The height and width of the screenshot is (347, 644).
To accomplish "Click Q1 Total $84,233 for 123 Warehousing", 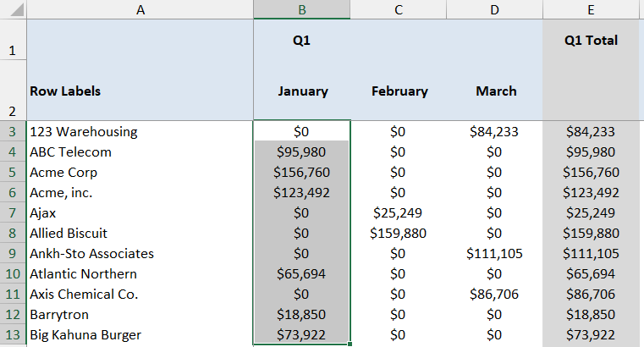I will pos(591,131).
